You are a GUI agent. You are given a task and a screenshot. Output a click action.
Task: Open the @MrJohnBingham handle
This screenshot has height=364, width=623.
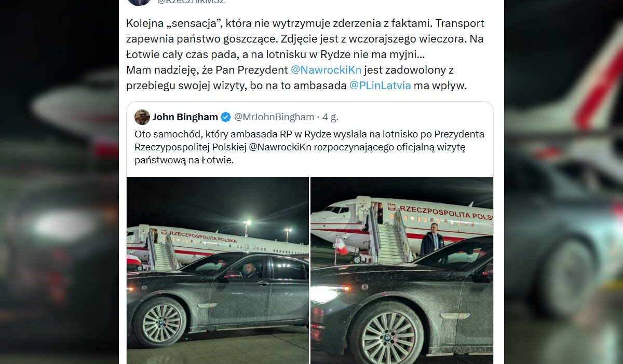coord(274,117)
